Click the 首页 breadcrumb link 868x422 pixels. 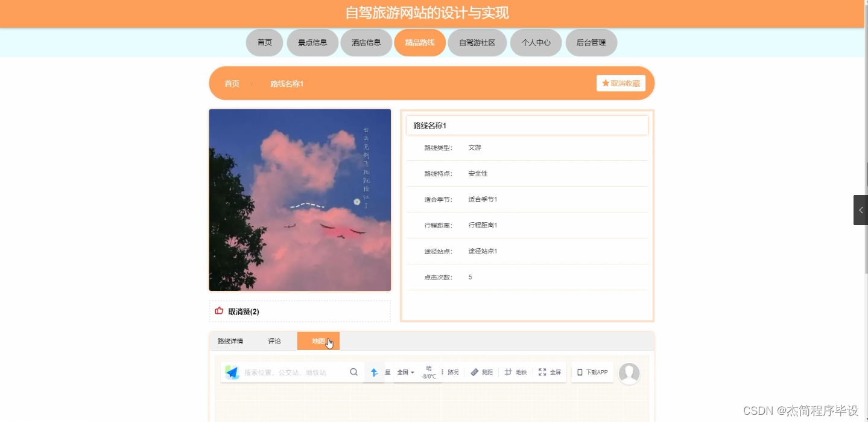pyautogui.click(x=232, y=83)
